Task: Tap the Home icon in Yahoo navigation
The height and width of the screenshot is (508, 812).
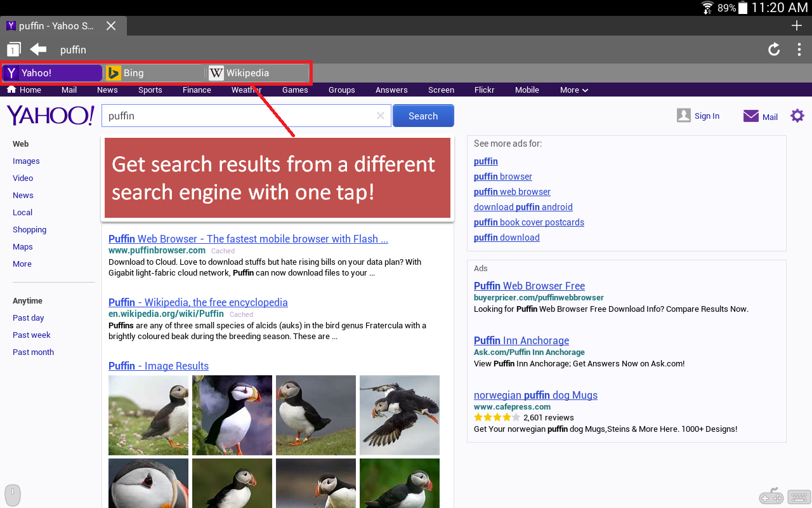Action: [11, 90]
